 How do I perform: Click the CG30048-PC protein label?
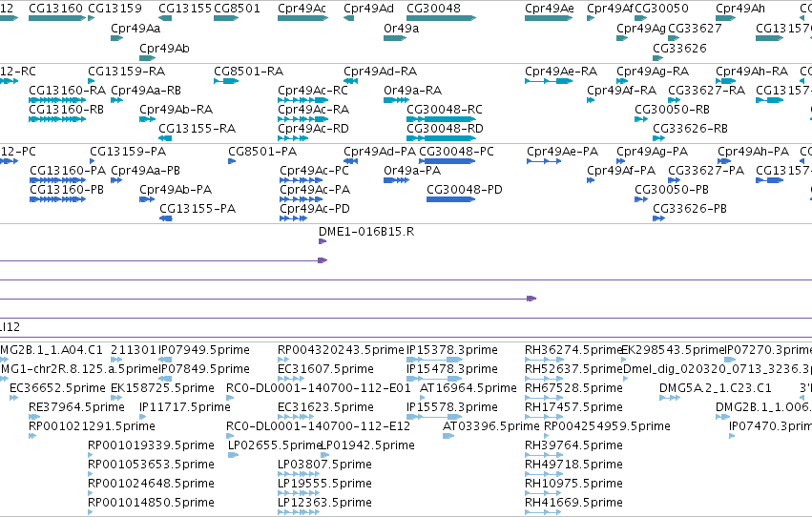point(457,152)
